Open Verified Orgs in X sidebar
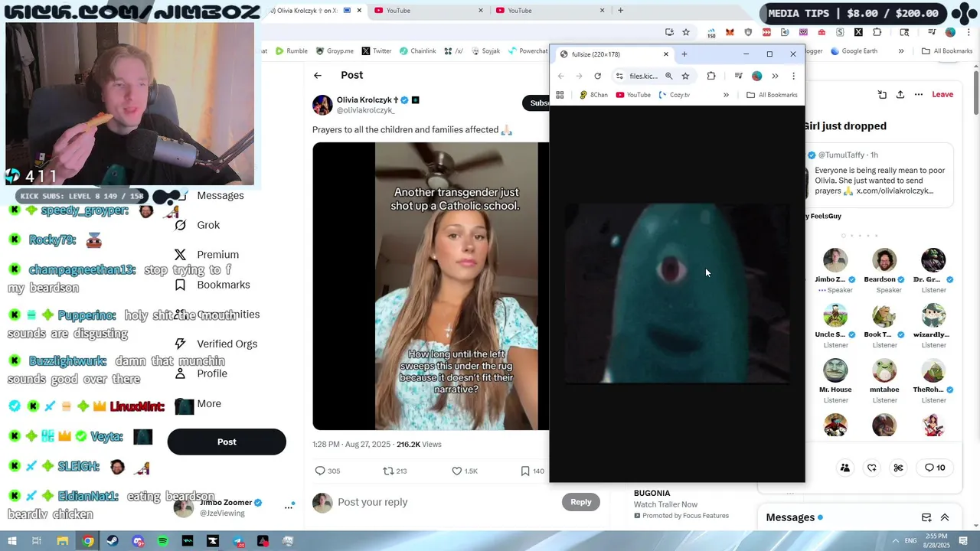Screen dimensions: 980x551 [x=215, y=344]
